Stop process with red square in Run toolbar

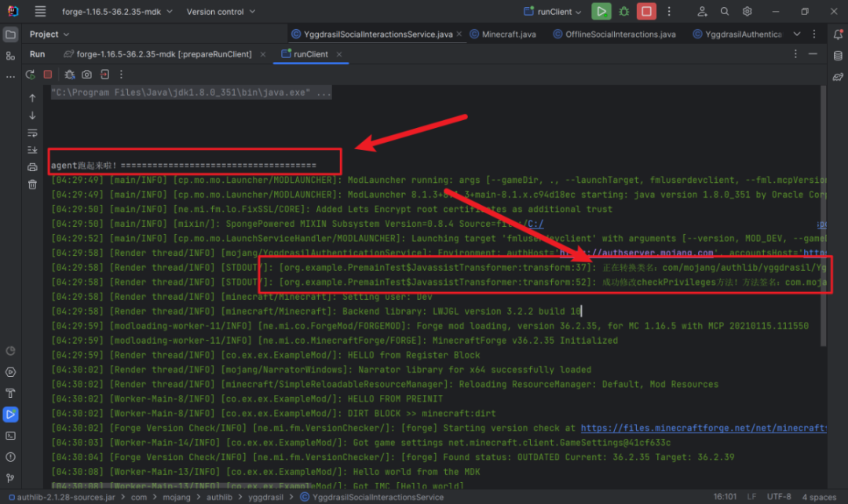(x=48, y=74)
